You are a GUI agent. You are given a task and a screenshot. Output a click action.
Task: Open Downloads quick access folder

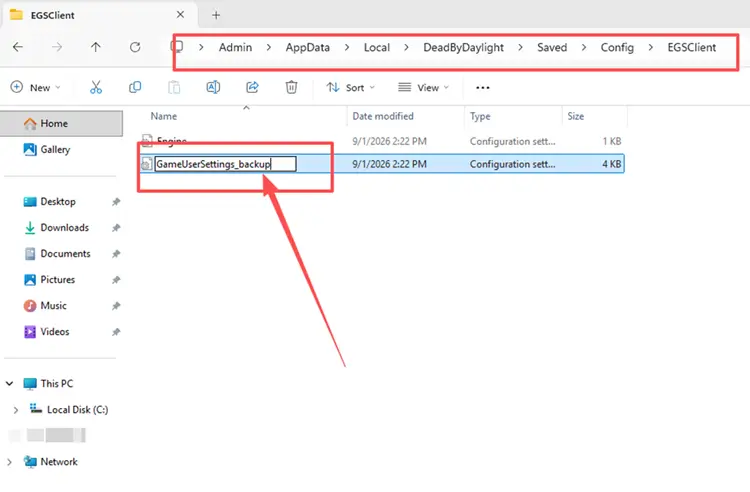pos(65,228)
